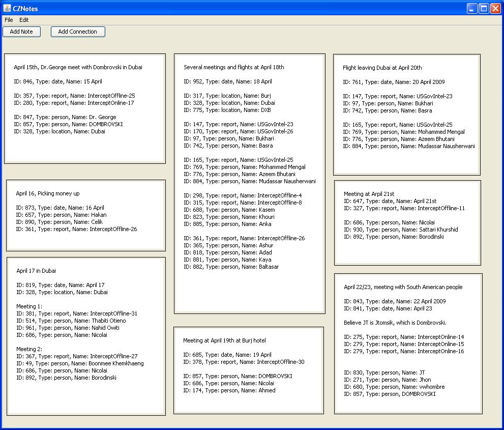The width and height of the screenshot is (504, 430).
Task: Select 'Several meetings and flights at April 18th' title
Action: [x=233, y=67]
